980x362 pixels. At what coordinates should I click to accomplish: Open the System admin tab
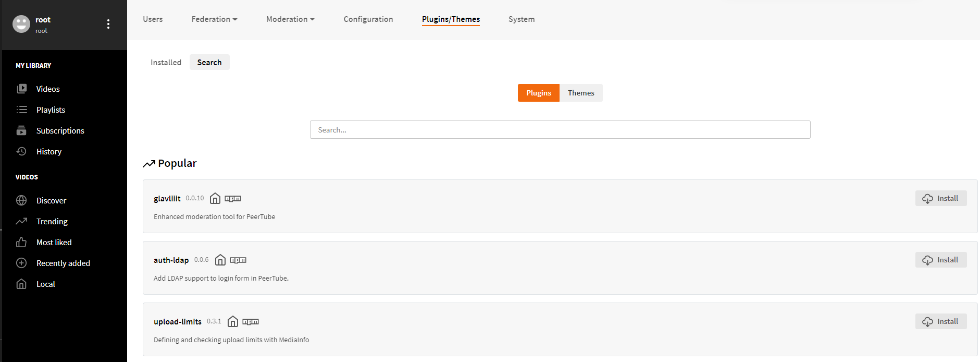point(522,19)
